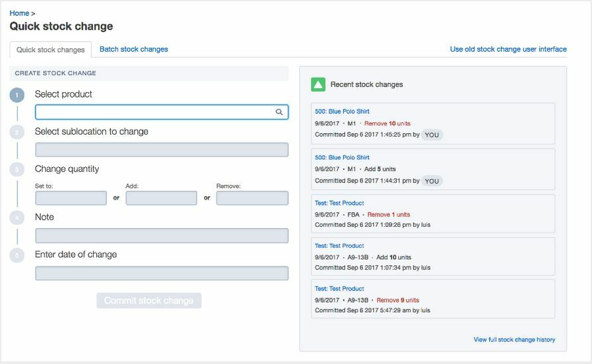Click the 'CREATE STOCK CHANGE' header
This screenshot has width=592, height=364.
[x=56, y=73]
